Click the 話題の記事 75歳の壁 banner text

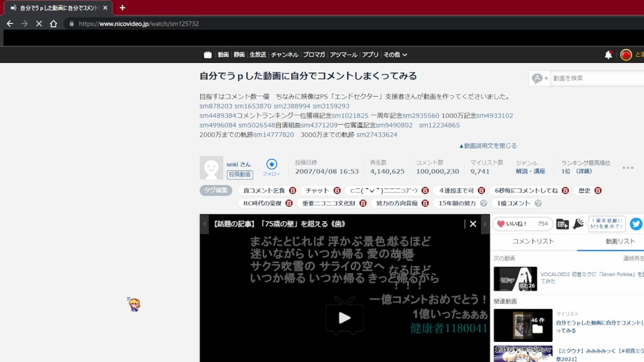(x=279, y=224)
